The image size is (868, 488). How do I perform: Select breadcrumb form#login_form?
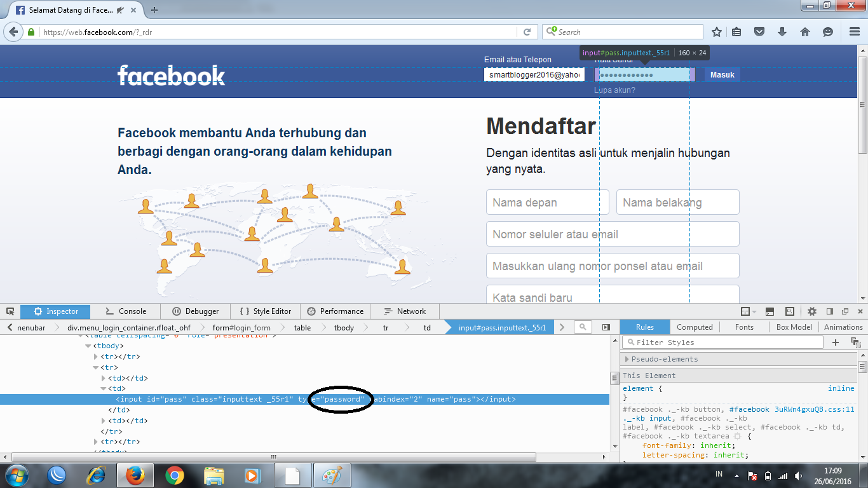pos(241,328)
